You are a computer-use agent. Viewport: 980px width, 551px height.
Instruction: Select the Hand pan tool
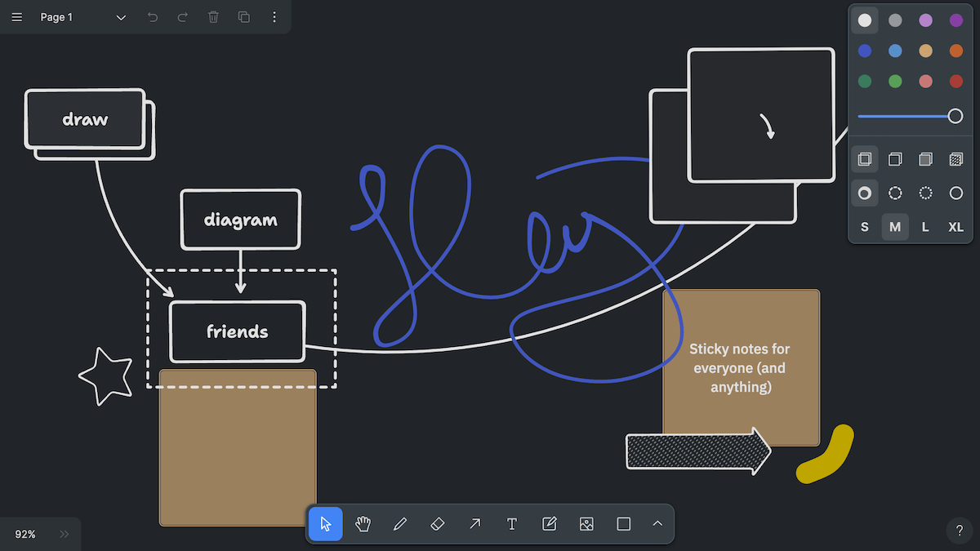(x=363, y=524)
